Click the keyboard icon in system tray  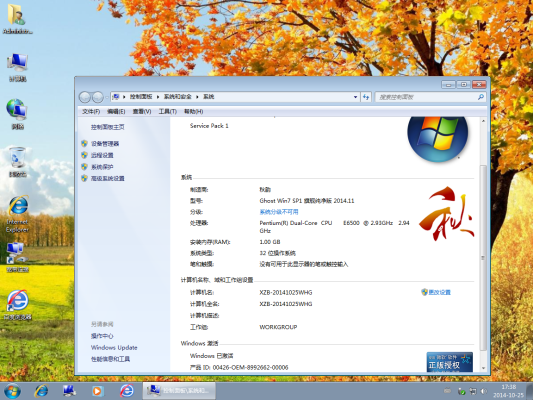tap(447, 391)
